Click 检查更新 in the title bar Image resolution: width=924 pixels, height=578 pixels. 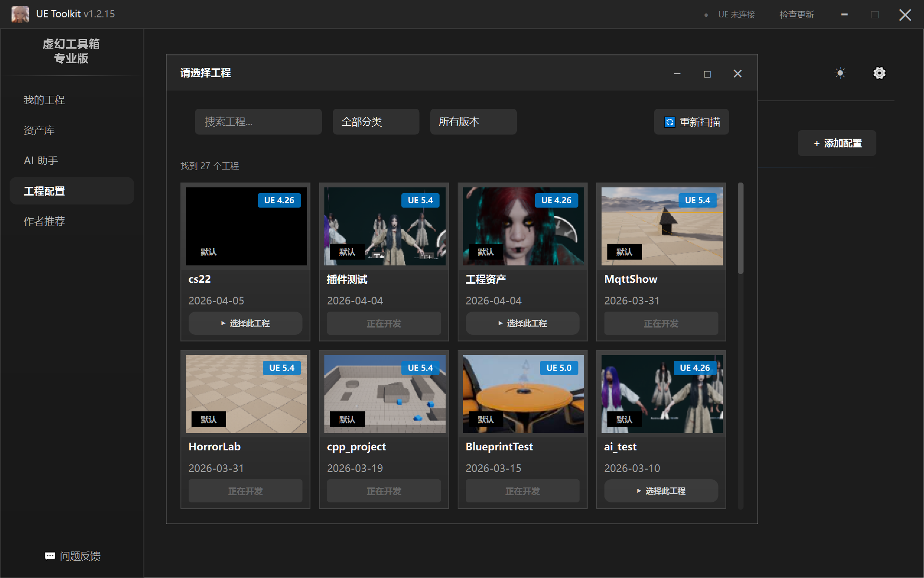(x=796, y=14)
